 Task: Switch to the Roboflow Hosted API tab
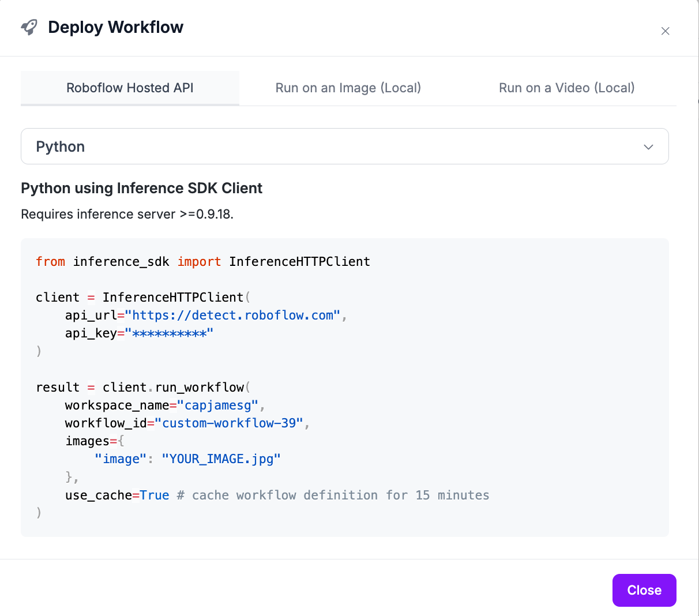[x=130, y=88]
